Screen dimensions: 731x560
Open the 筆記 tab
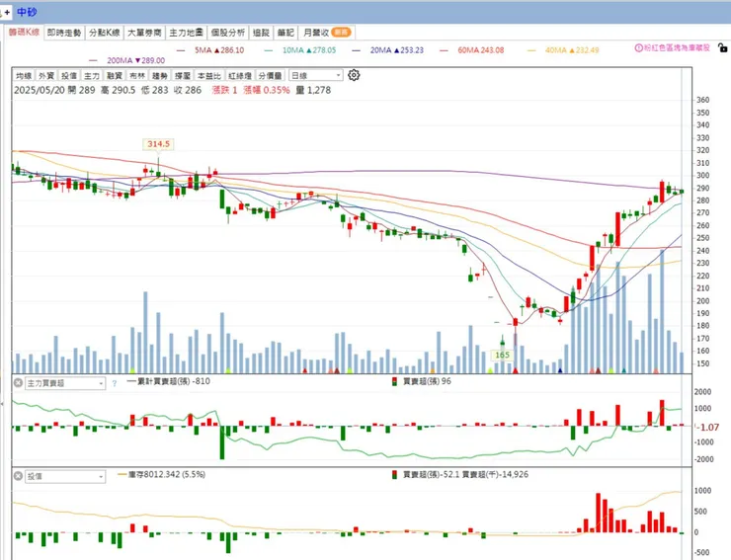(x=285, y=33)
